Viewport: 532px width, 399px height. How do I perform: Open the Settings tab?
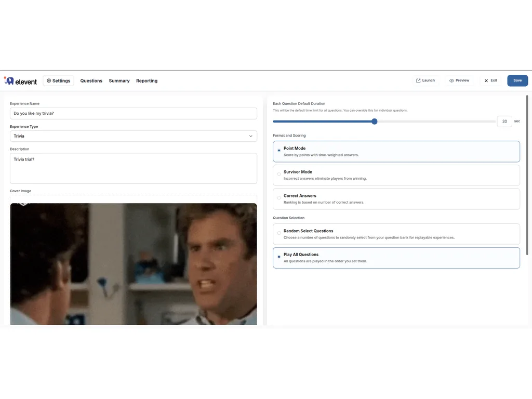click(58, 81)
